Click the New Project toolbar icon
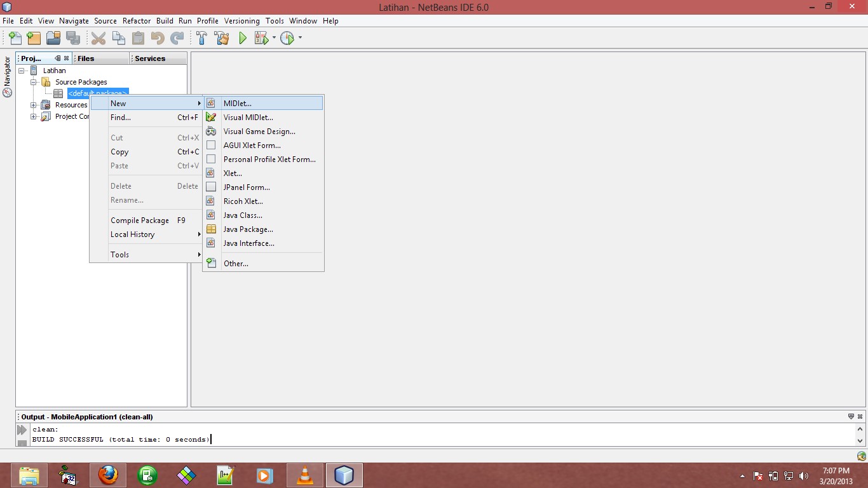The height and width of the screenshot is (488, 868). 34,38
